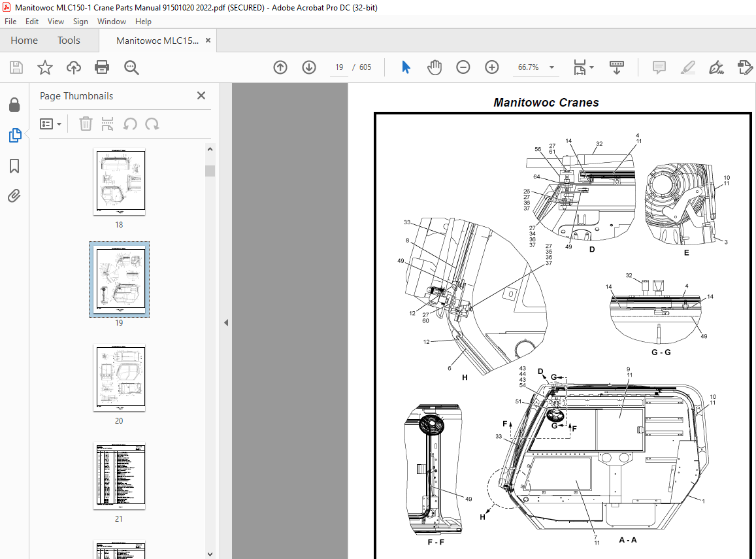
Task: Click the Print pages icon in thumbnails
Action: click(x=108, y=124)
